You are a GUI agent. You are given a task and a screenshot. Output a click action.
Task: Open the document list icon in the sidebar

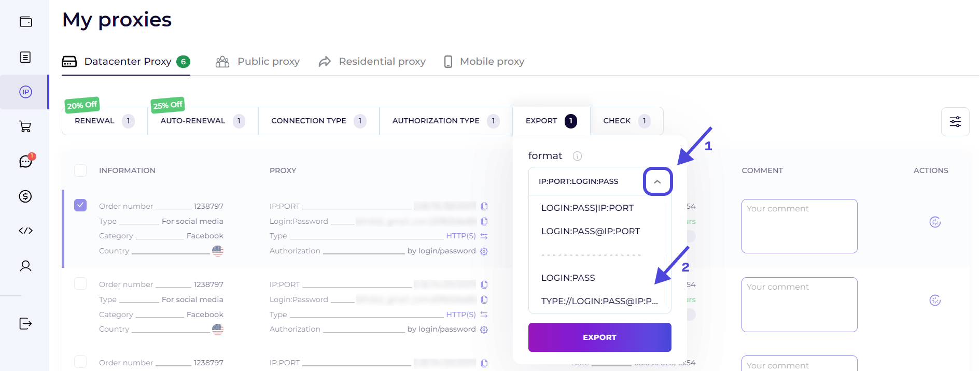[25, 57]
